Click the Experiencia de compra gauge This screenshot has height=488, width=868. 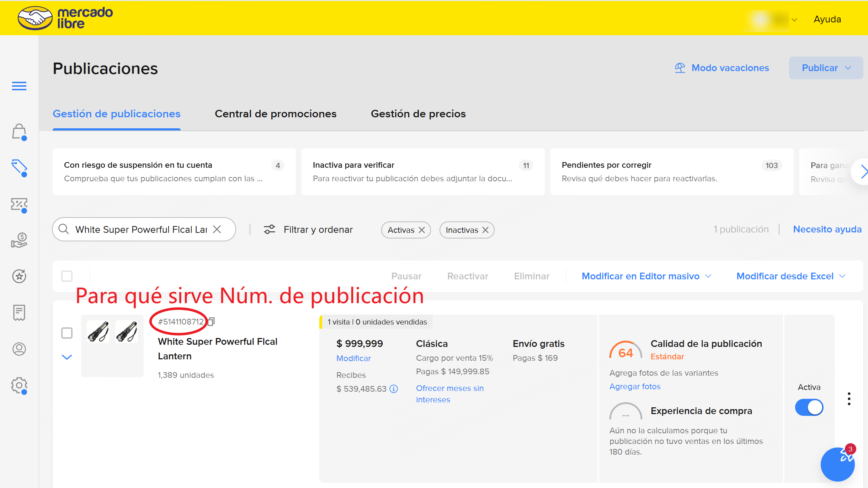[625, 412]
